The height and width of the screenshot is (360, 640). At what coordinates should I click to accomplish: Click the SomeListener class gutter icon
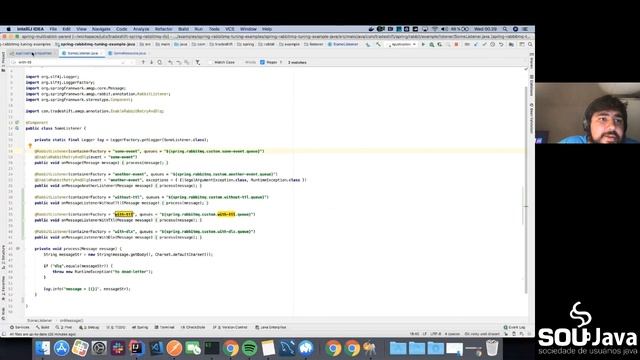(17, 128)
